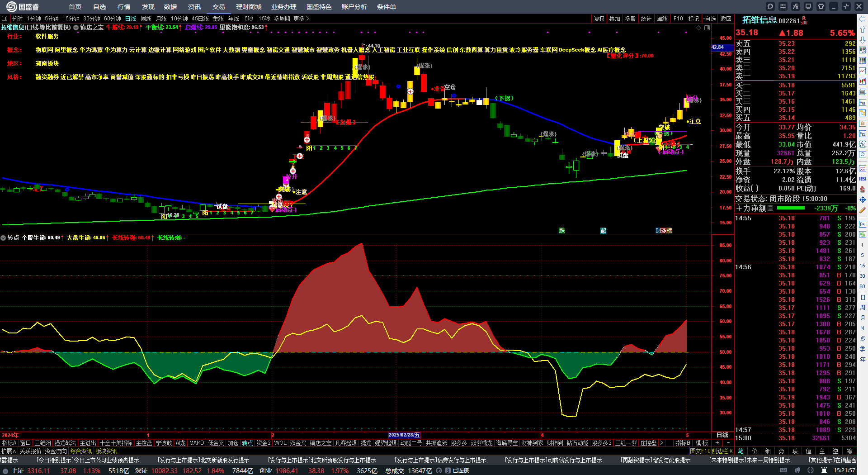Switch to the 筹 tab in bottom right
The width and height of the screenshot is (868, 475).
click(849, 451)
